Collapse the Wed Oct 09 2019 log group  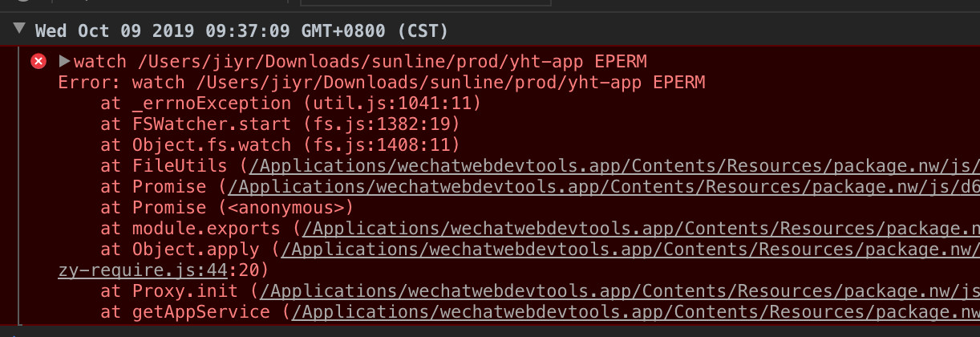(x=19, y=30)
